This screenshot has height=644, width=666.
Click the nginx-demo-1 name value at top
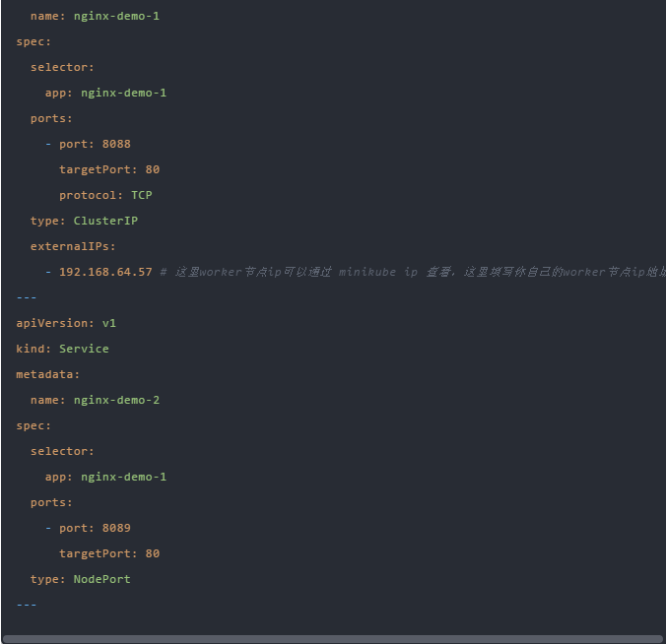[116, 16]
